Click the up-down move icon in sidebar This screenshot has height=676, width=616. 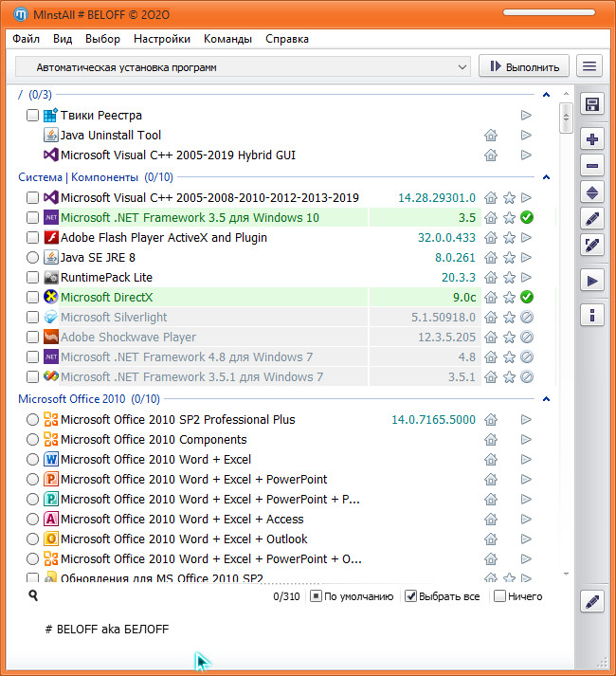pyautogui.click(x=592, y=192)
